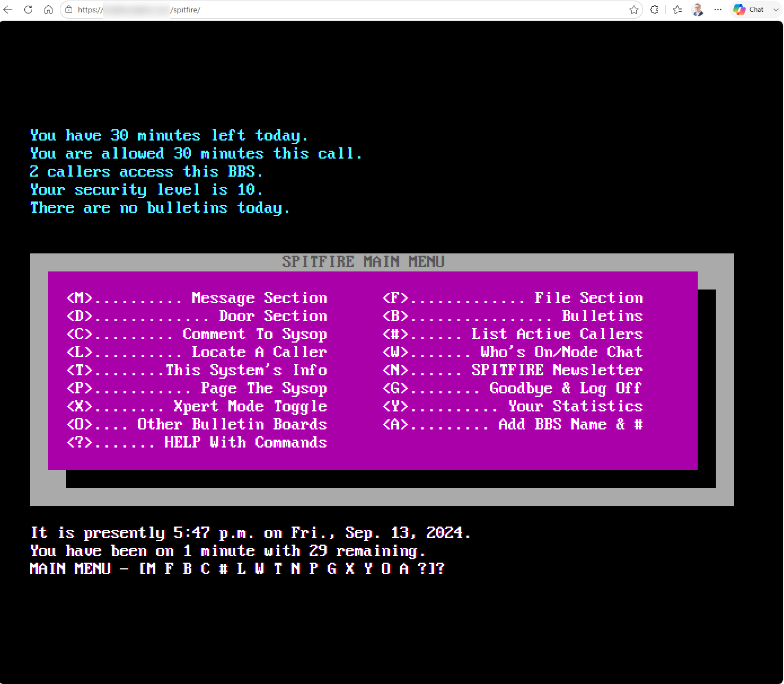
Task: Click '2 callers access this BBS.' line
Action: [147, 172]
